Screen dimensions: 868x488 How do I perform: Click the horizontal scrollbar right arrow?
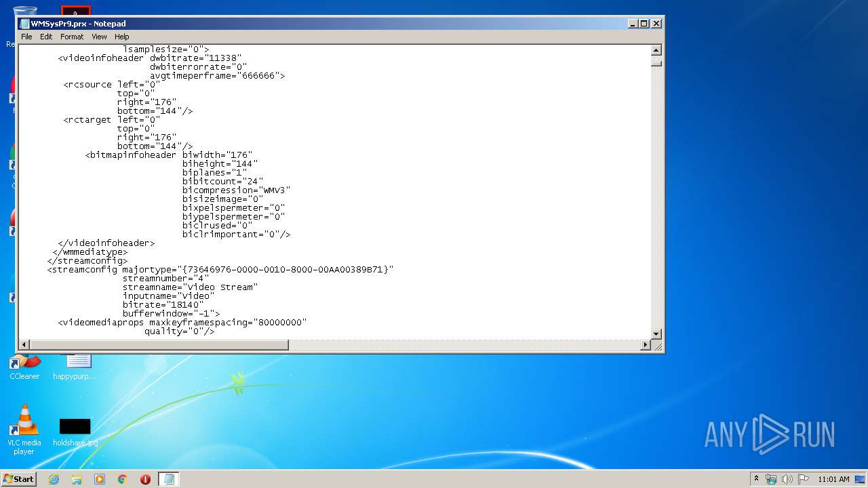646,345
